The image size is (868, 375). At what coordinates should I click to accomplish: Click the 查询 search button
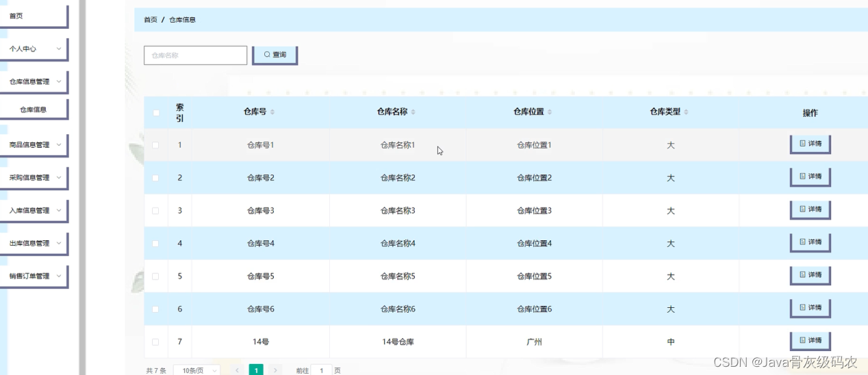[275, 55]
